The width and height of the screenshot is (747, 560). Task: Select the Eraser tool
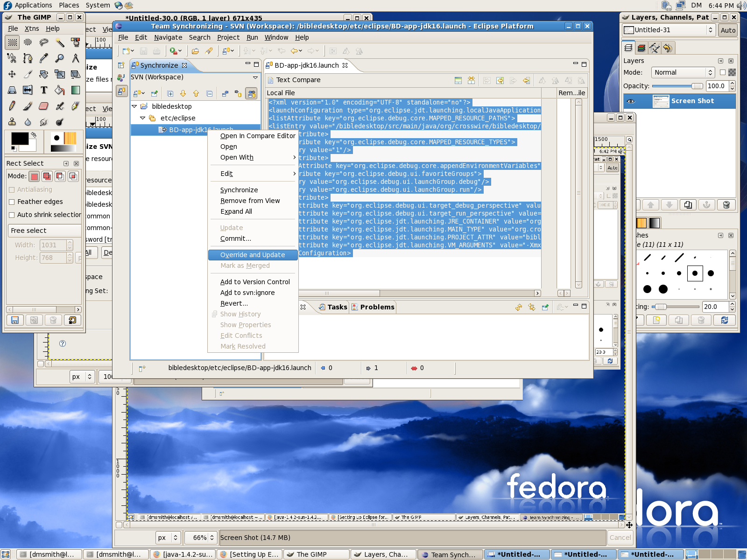pyautogui.click(x=43, y=106)
